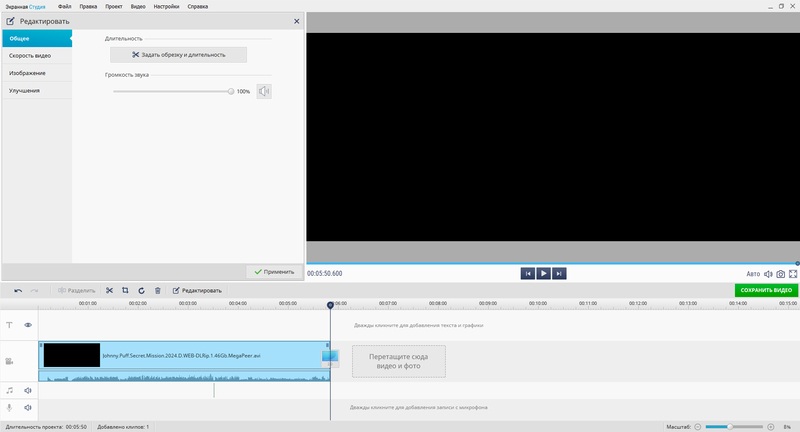800x432 pixels.
Task: Mute the music track
Action: tap(28, 390)
